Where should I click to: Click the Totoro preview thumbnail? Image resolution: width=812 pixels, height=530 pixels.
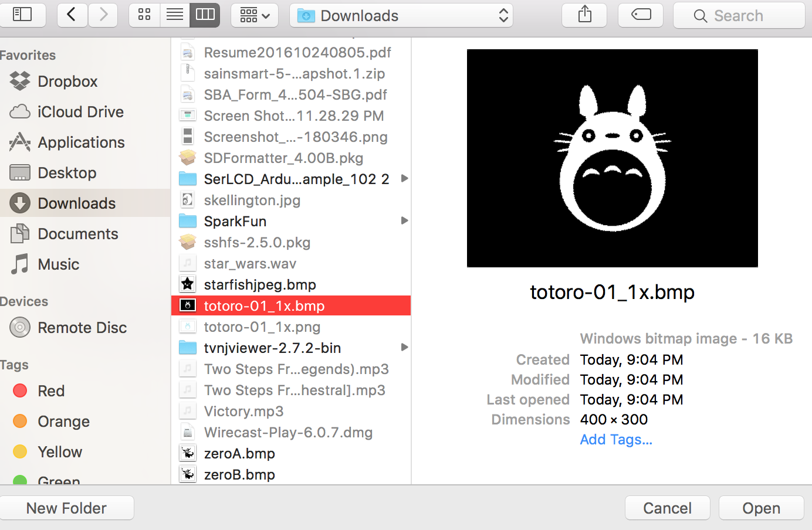point(613,158)
